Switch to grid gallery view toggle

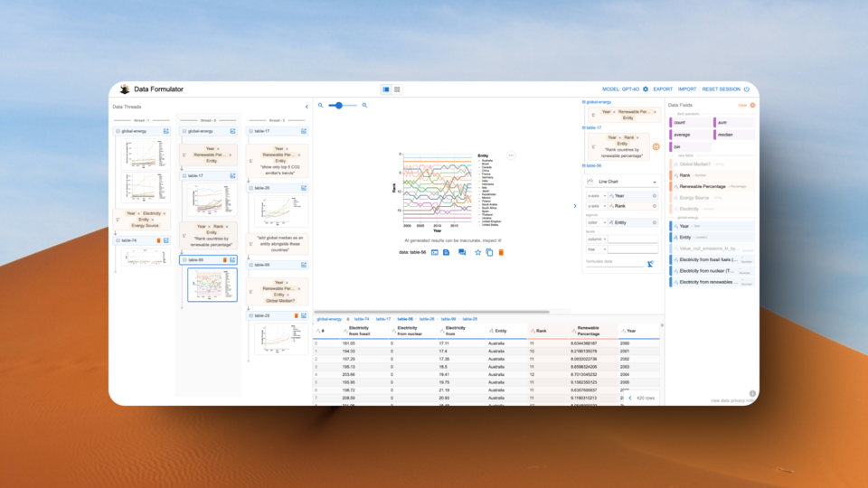(x=397, y=89)
